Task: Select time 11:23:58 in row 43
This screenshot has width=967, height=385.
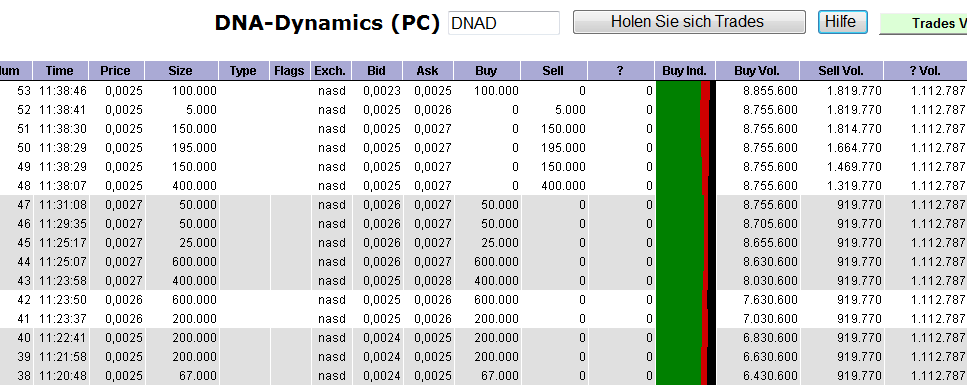Action: pyautogui.click(x=63, y=281)
